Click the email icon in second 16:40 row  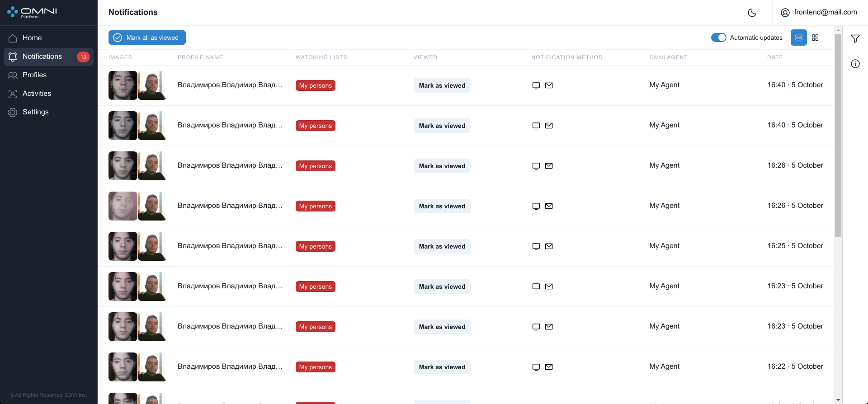[549, 126]
